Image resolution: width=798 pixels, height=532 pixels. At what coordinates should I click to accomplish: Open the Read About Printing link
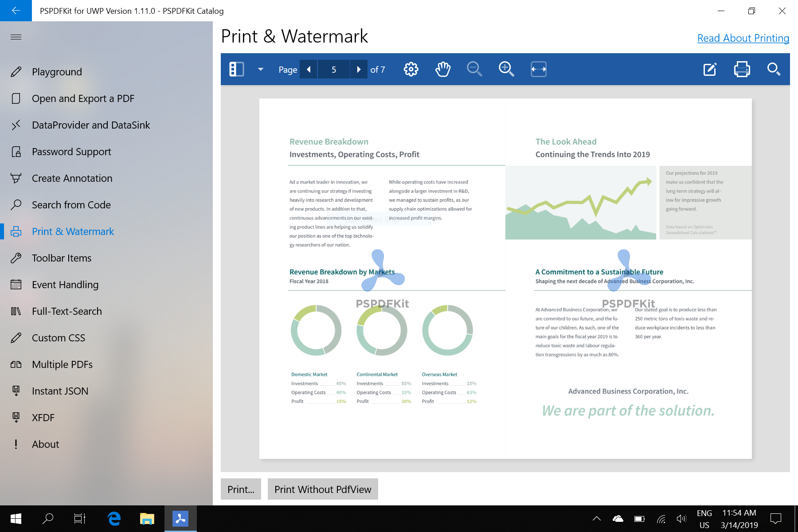coord(743,38)
